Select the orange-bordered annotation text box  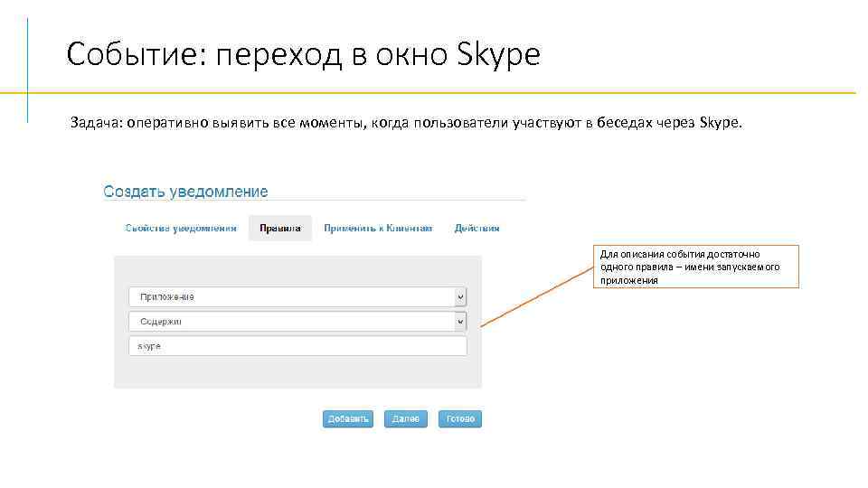coord(699,267)
